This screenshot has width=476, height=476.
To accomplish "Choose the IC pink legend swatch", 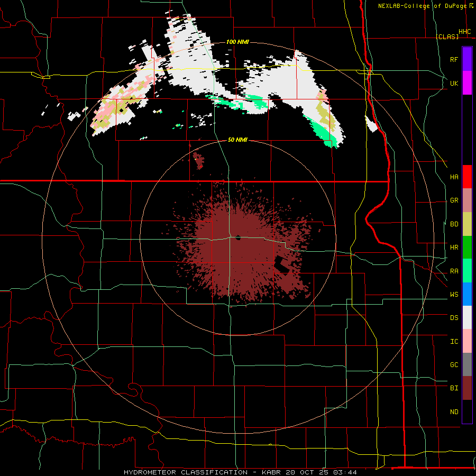I will (467, 341).
